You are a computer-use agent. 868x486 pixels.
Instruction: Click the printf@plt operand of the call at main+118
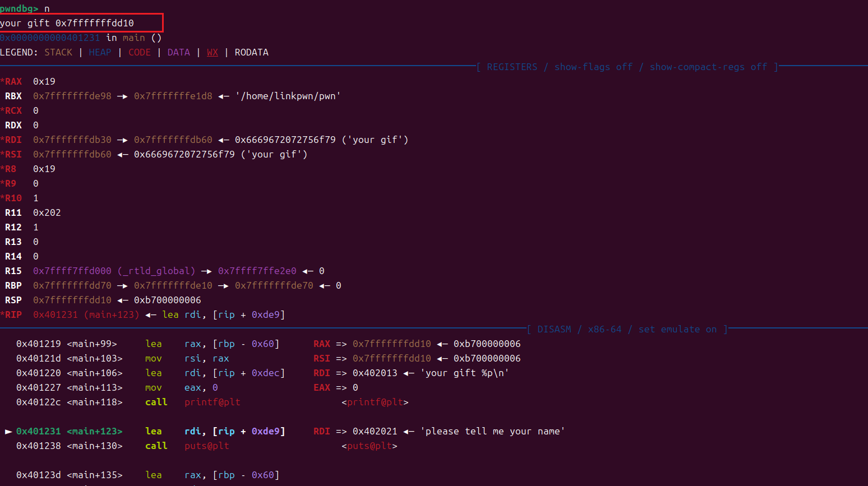pos(213,402)
